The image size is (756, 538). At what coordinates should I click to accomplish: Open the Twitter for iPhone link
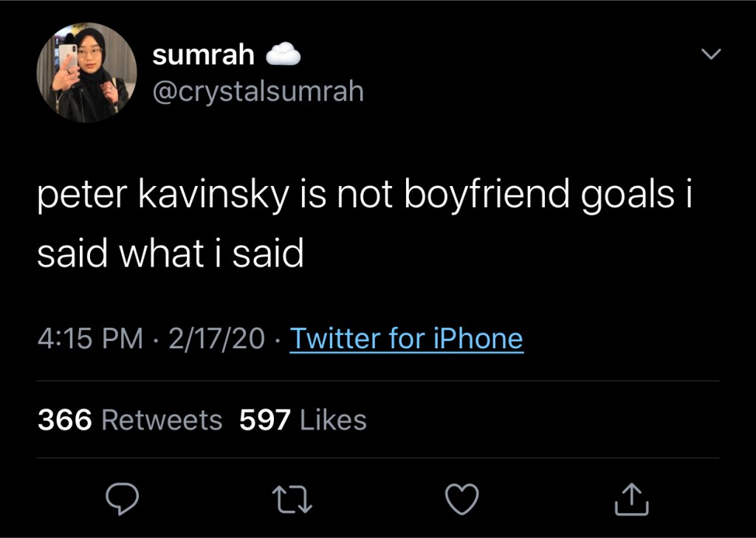(407, 339)
